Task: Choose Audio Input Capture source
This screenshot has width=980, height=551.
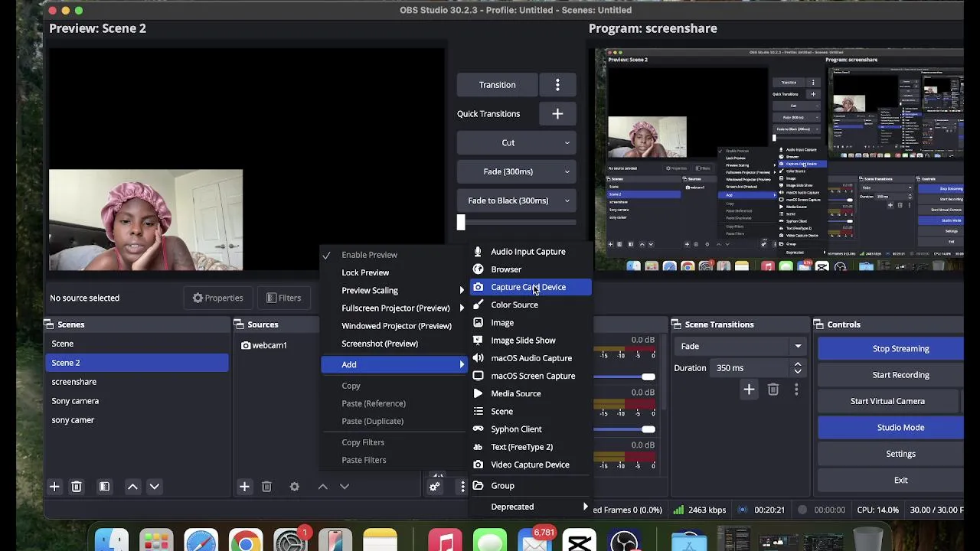Action: [x=531, y=252]
